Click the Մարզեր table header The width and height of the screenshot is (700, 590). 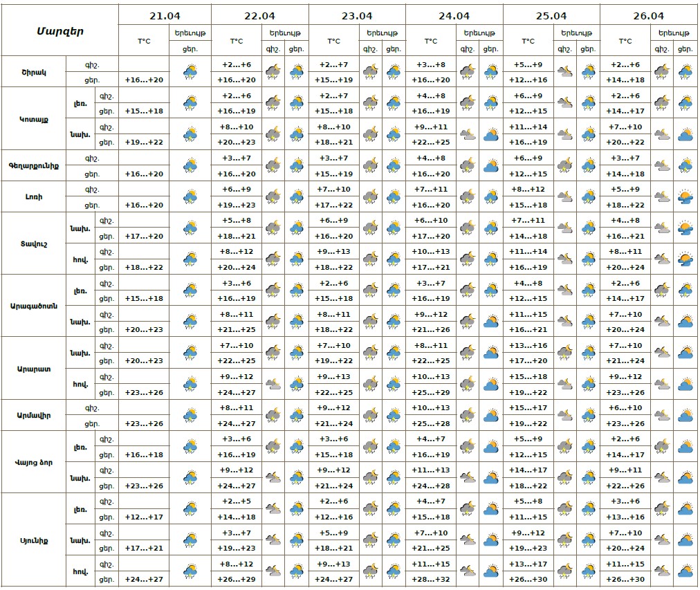(60, 32)
